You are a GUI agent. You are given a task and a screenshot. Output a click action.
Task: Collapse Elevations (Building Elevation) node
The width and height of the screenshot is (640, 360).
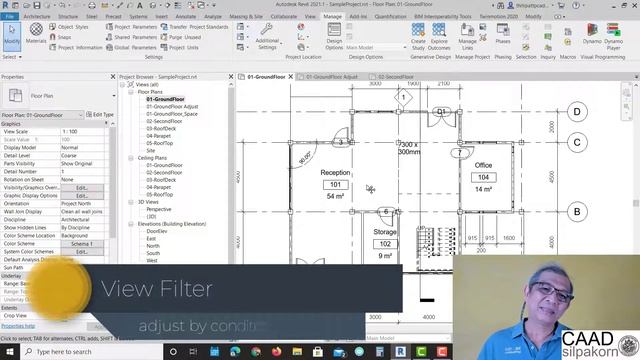click(x=131, y=224)
